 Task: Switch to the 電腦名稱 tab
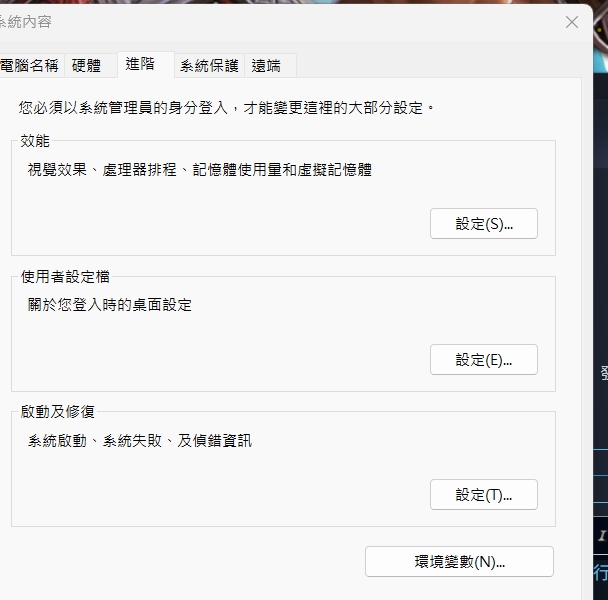pos(30,66)
